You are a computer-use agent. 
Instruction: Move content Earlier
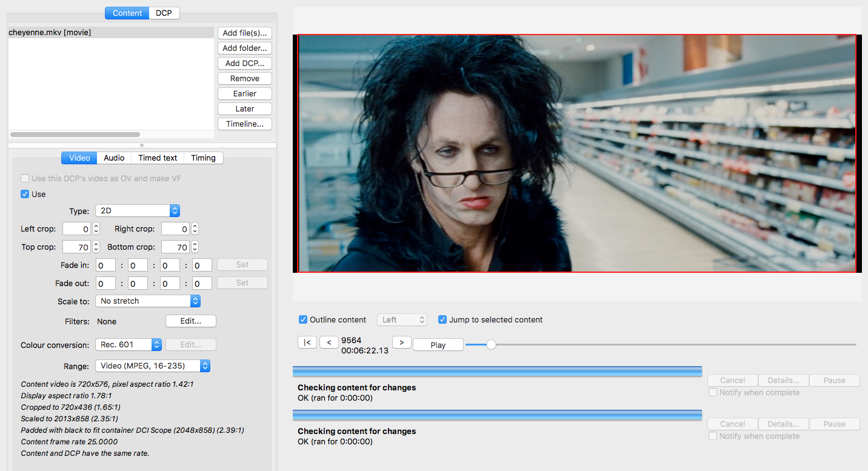[x=245, y=93]
